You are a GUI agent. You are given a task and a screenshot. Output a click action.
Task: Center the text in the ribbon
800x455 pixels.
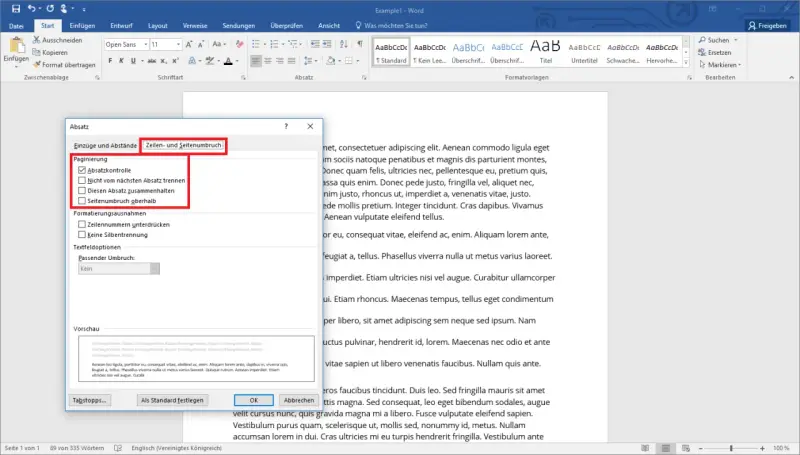click(x=268, y=61)
